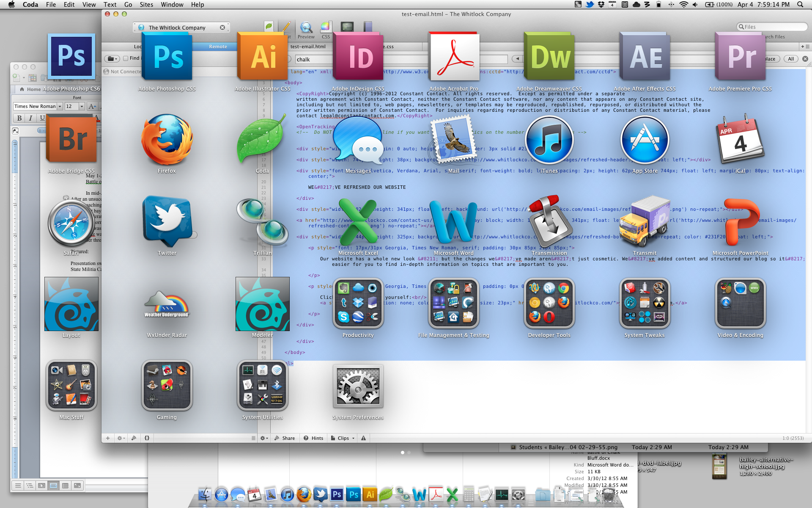Viewport: 812px width, 508px height.
Task: Open the Developer Tools folder
Action: [549, 303]
